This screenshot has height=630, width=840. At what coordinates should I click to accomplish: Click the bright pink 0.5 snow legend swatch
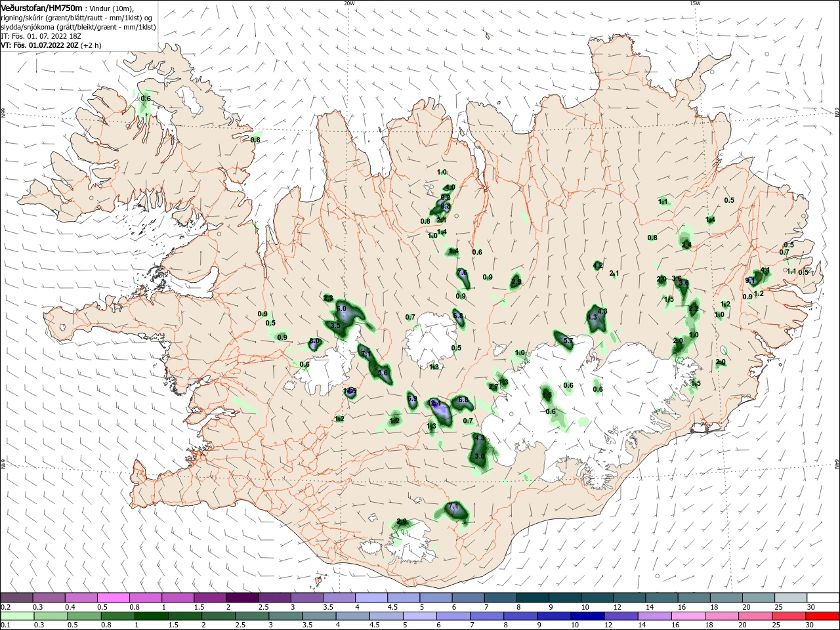click(x=113, y=597)
